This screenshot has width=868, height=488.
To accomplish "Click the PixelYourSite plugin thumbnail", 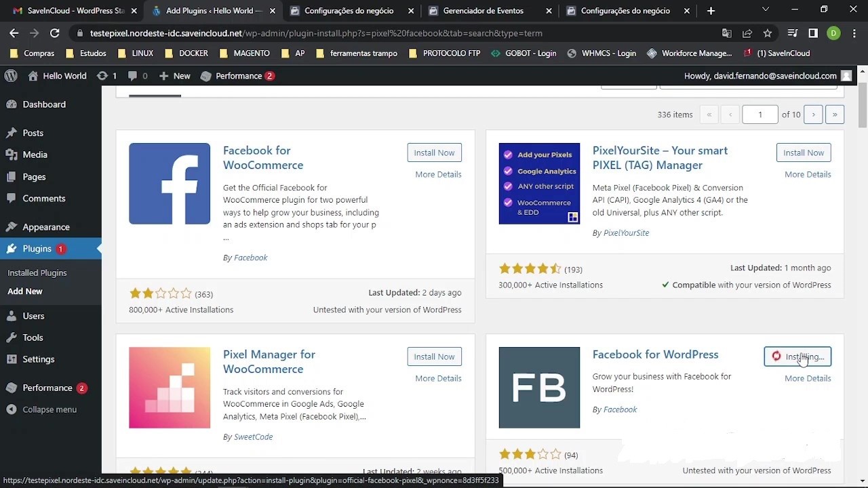I will pos(539,184).
